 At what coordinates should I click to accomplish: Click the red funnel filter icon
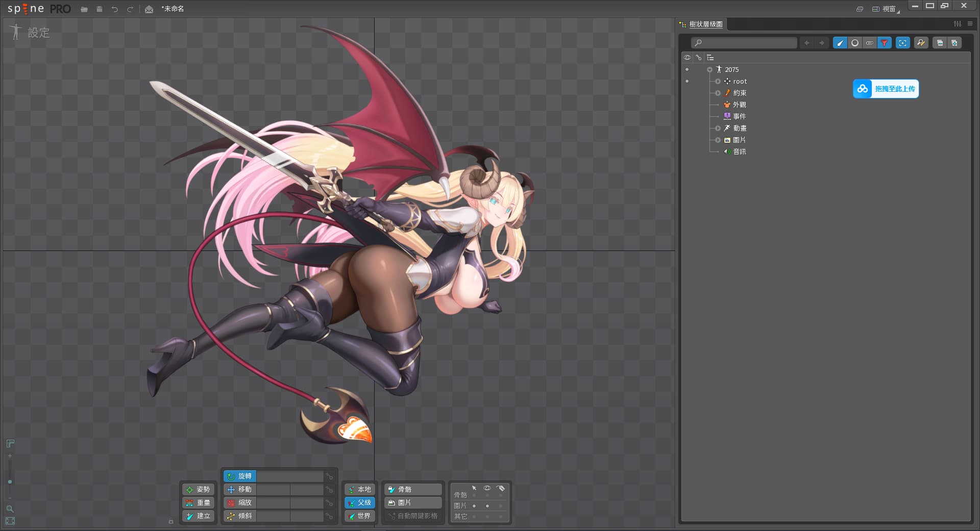(x=884, y=43)
